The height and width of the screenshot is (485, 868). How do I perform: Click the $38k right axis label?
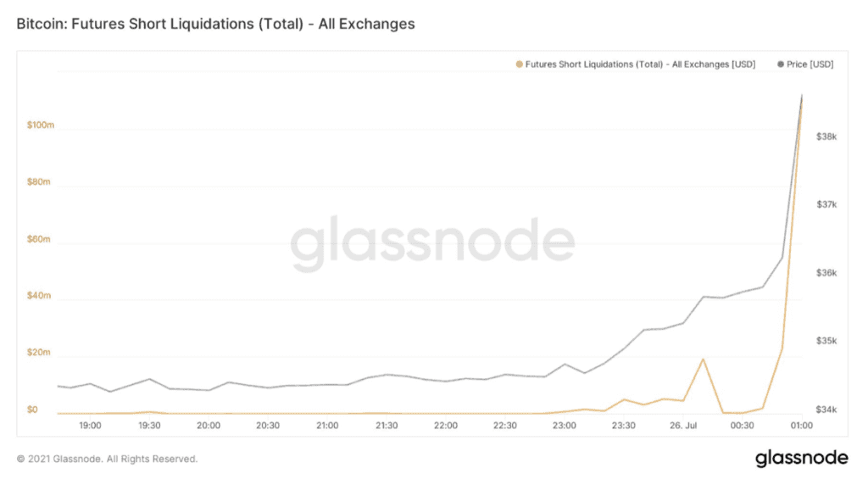(825, 137)
